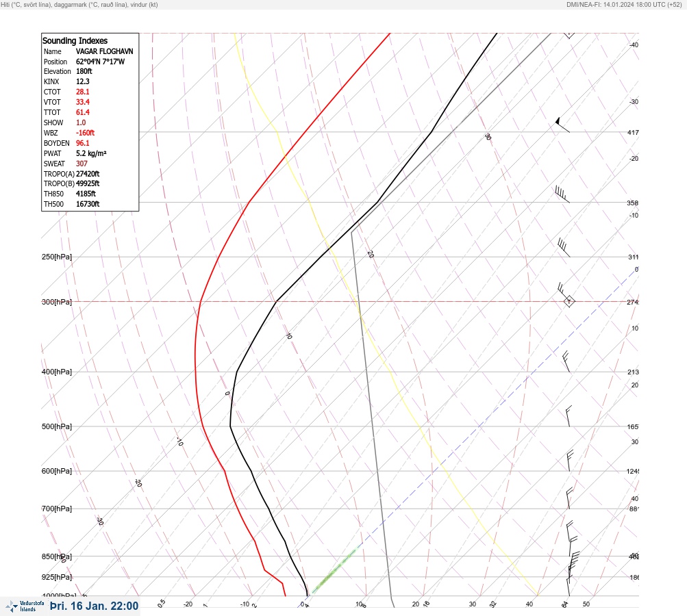The image size is (687, 616).
Task: Select the station name 'VAGAR FLOGHAVN'
Action: 104,51
